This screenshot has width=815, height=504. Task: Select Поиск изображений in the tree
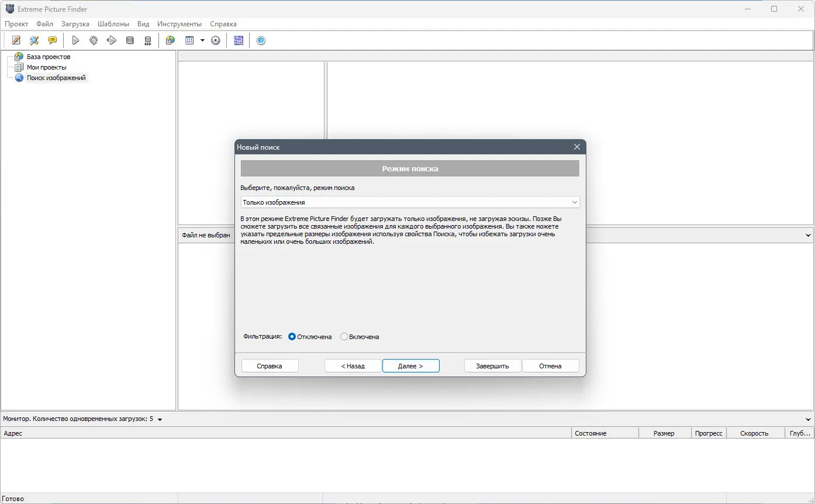coord(56,78)
